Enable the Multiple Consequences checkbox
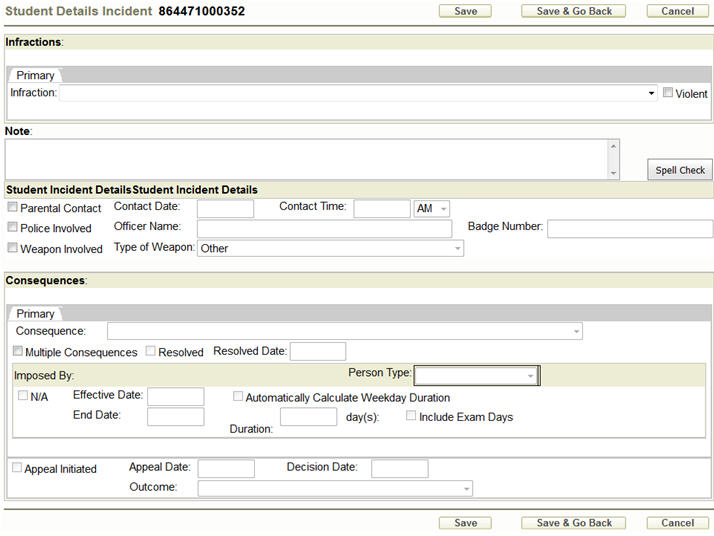The height and width of the screenshot is (536, 714). (x=18, y=352)
